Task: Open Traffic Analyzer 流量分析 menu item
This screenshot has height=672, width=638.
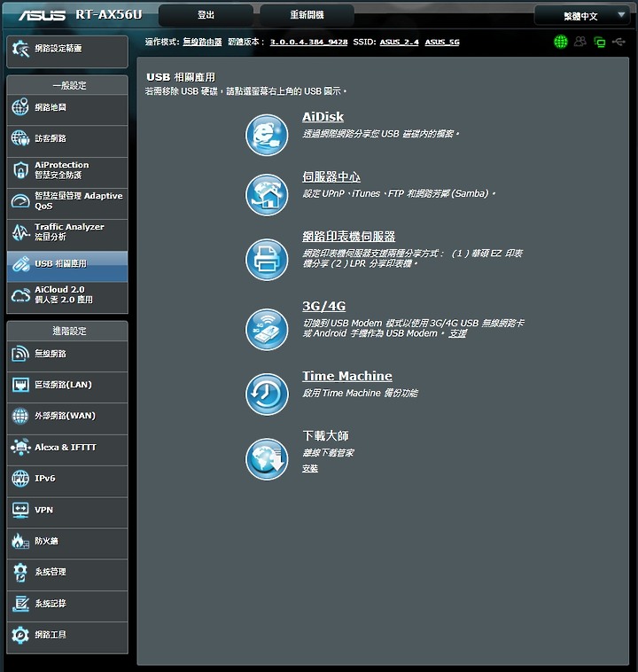Action: tap(67, 235)
